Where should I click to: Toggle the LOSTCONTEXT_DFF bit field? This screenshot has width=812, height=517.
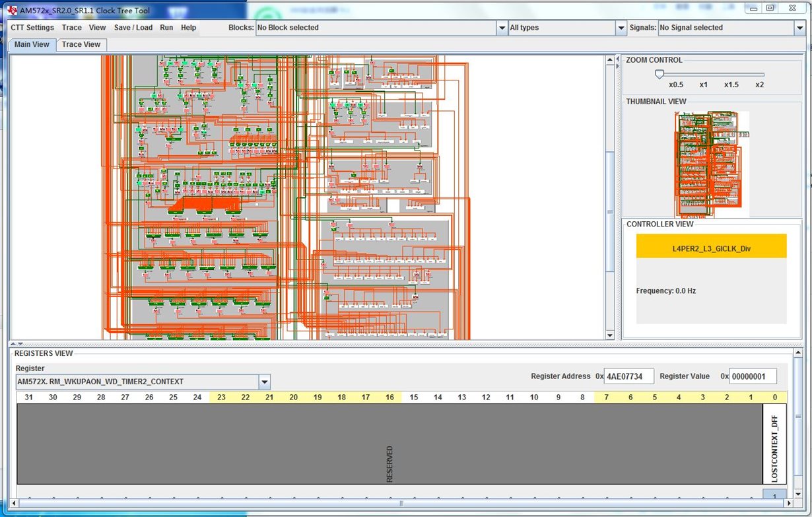[774, 444]
